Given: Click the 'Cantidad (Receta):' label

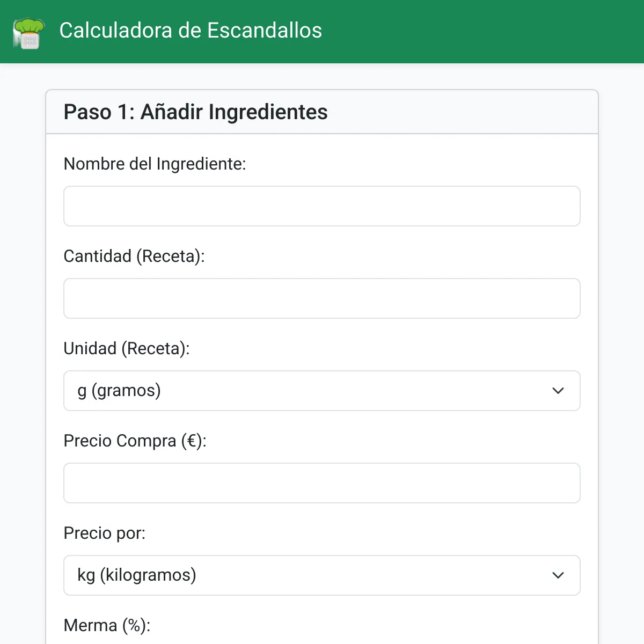Looking at the screenshot, I should [134, 256].
